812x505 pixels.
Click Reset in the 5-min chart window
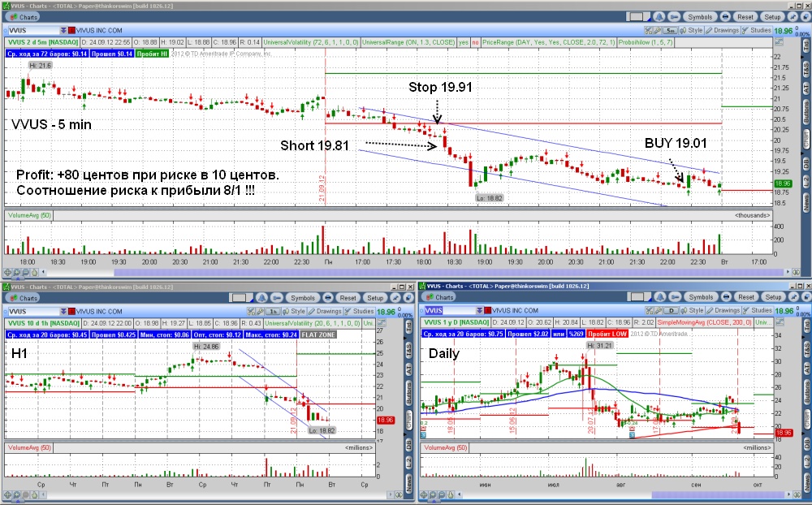[745, 17]
